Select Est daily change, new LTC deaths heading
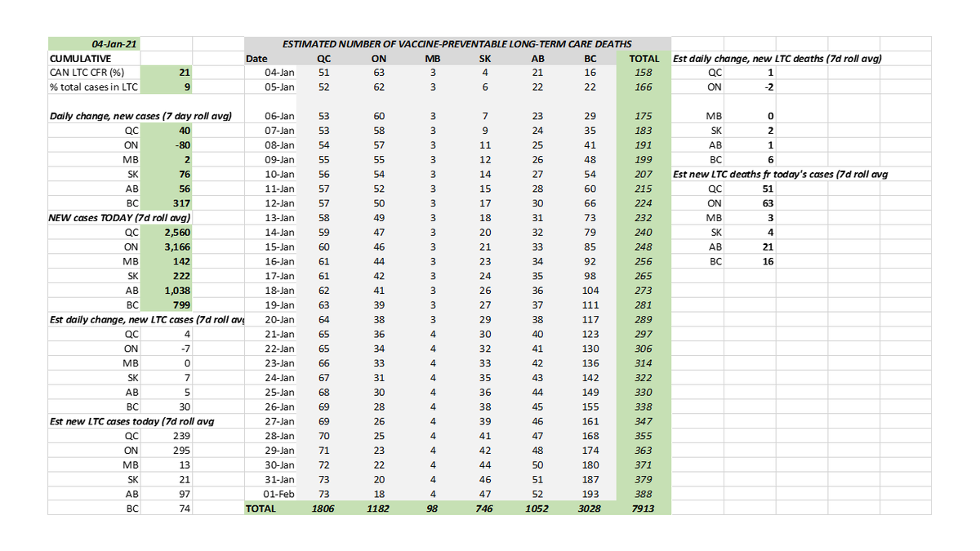The image size is (980, 551). pyautogui.click(x=777, y=58)
